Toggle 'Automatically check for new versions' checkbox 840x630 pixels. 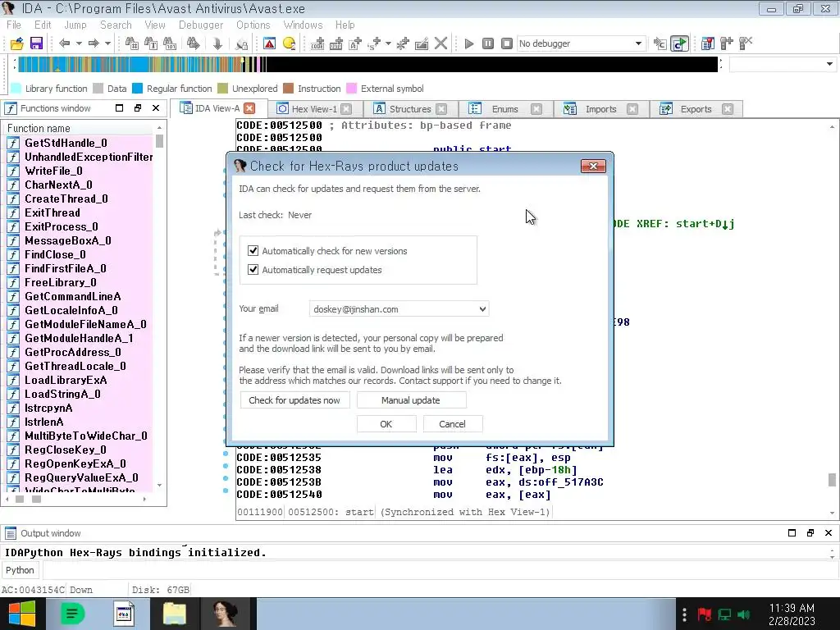pyautogui.click(x=253, y=251)
